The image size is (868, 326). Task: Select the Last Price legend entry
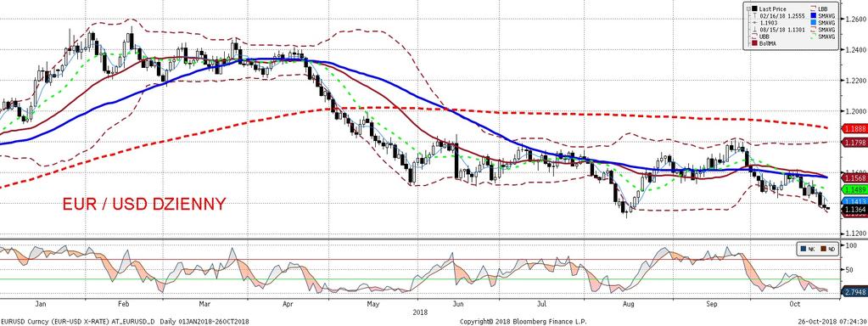click(x=769, y=8)
